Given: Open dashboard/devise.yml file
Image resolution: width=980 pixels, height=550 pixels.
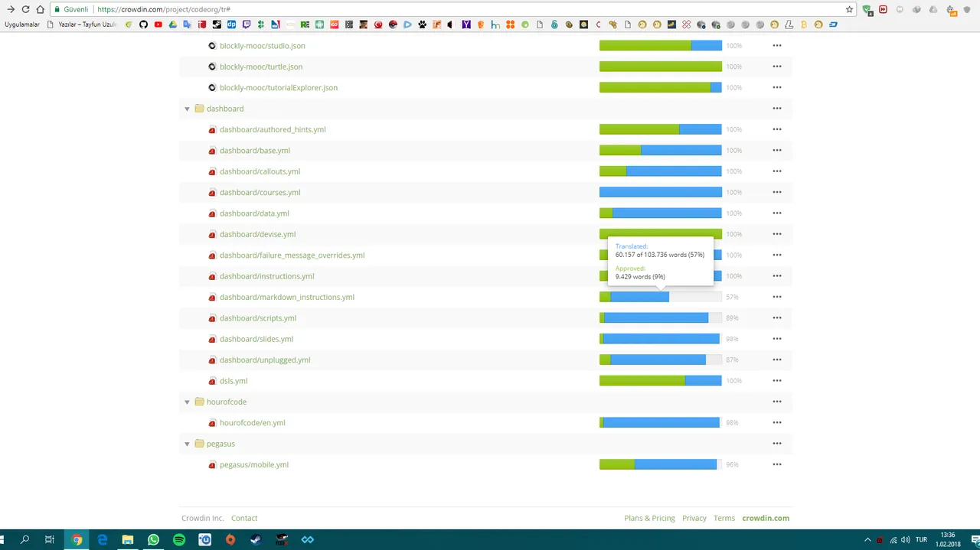Looking at the screenshot, I should pos(257,234).
